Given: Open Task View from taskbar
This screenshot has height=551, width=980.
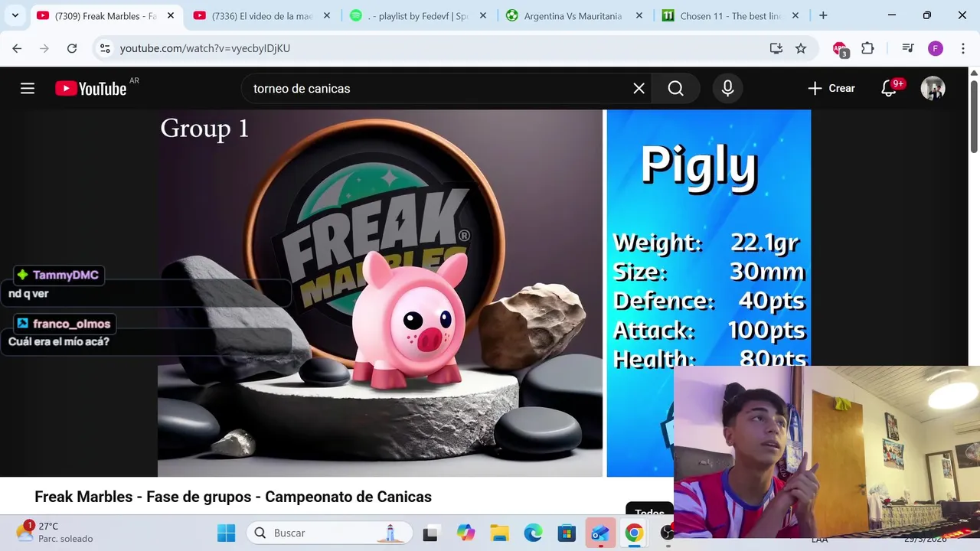Looking at the screenshot, I should [x=430, y=533].
